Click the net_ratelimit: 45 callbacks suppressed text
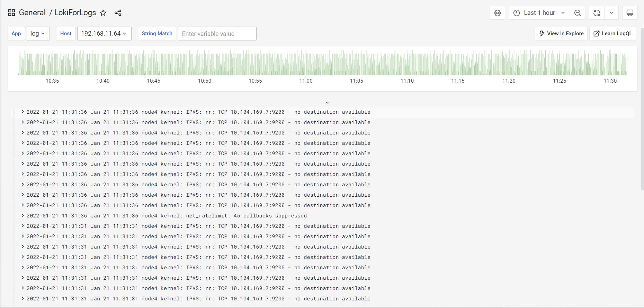Image resolution: width=644 pixels, height=308 pixels. [246, 216]
